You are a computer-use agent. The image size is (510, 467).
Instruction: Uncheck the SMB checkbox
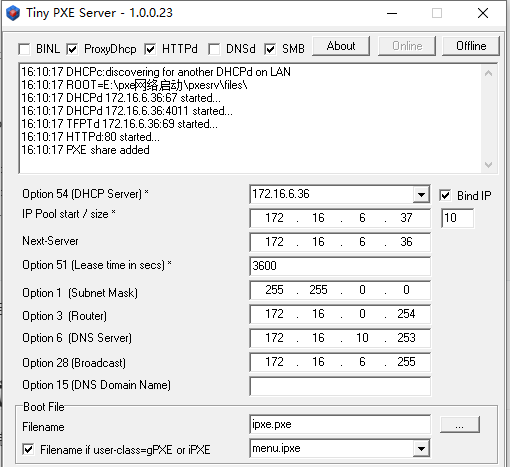point(270,49)
